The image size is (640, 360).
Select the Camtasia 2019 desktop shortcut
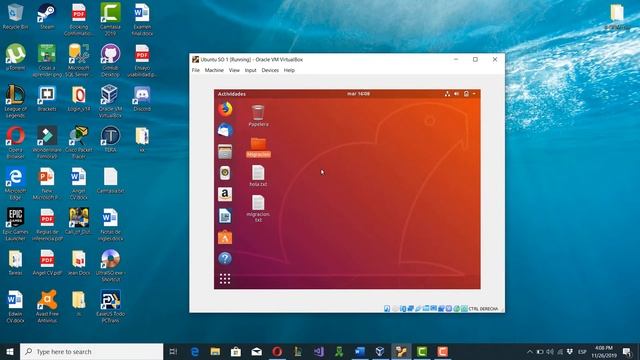pyautogui.click(x=110, y=20)
